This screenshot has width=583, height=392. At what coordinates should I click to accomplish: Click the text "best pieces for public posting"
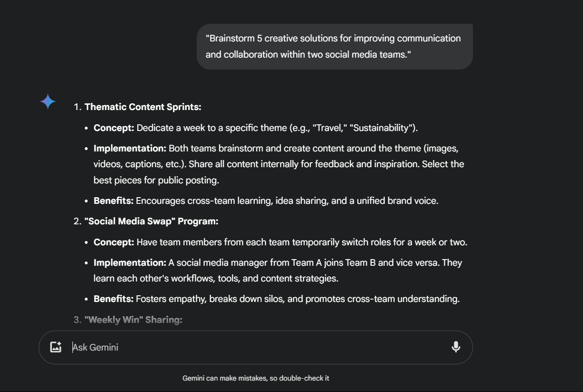tap(156, 181)
